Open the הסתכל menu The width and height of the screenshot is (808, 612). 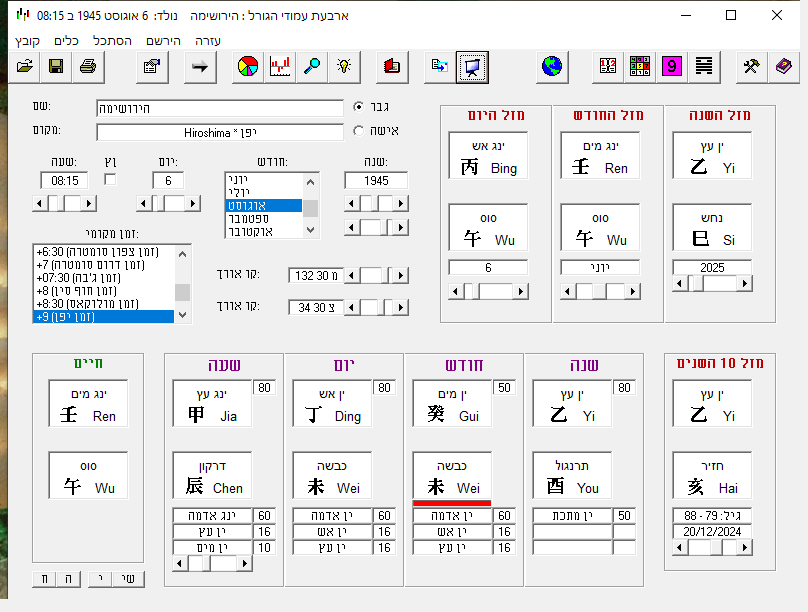pyautogui.click(x=112, y=41)
